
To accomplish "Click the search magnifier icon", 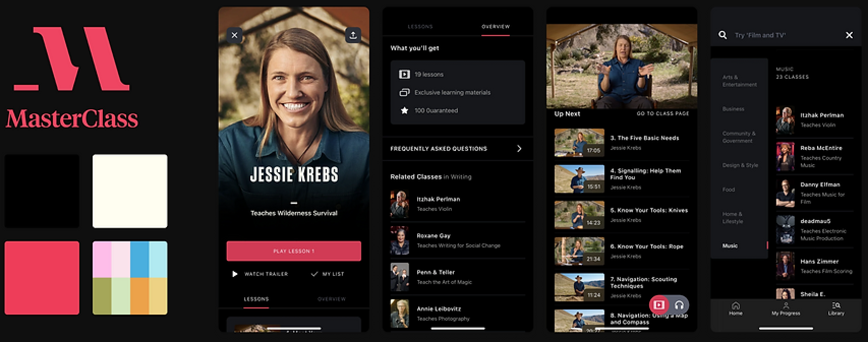I will 722,35.
